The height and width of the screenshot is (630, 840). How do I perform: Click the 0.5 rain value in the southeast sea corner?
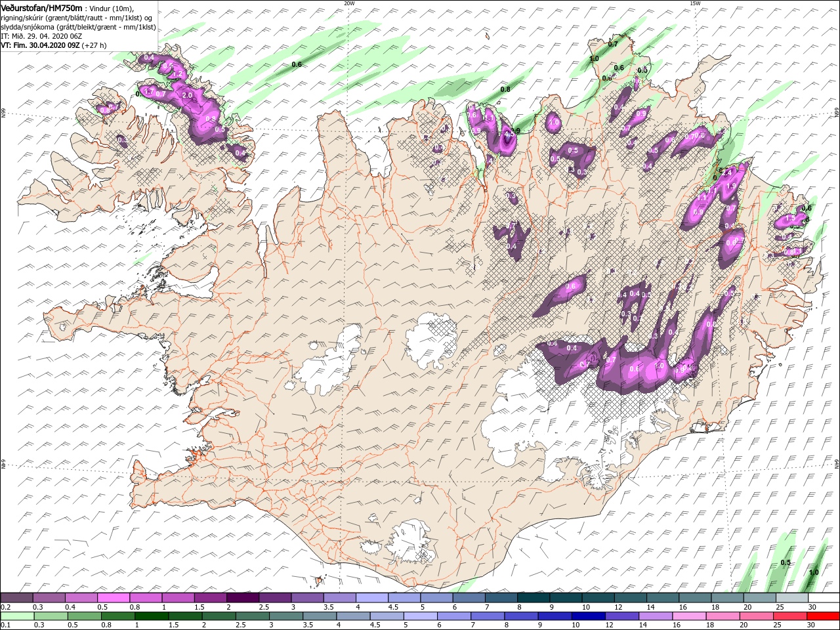[x=786, y=563]
